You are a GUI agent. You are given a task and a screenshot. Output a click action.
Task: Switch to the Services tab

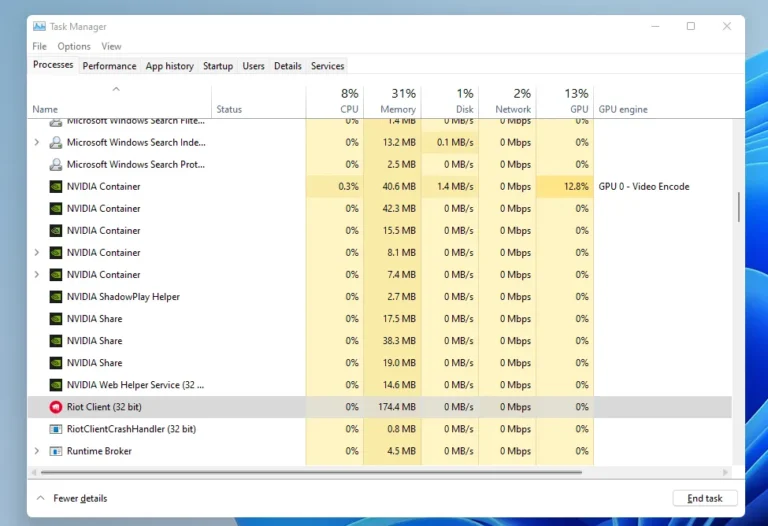(x=327, y=66)
